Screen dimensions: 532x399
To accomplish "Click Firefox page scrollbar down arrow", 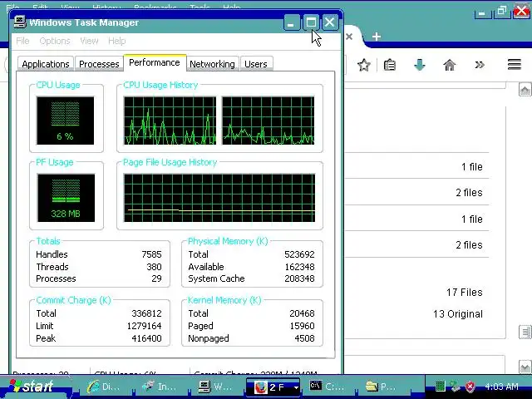I will [x=525, y=367].
